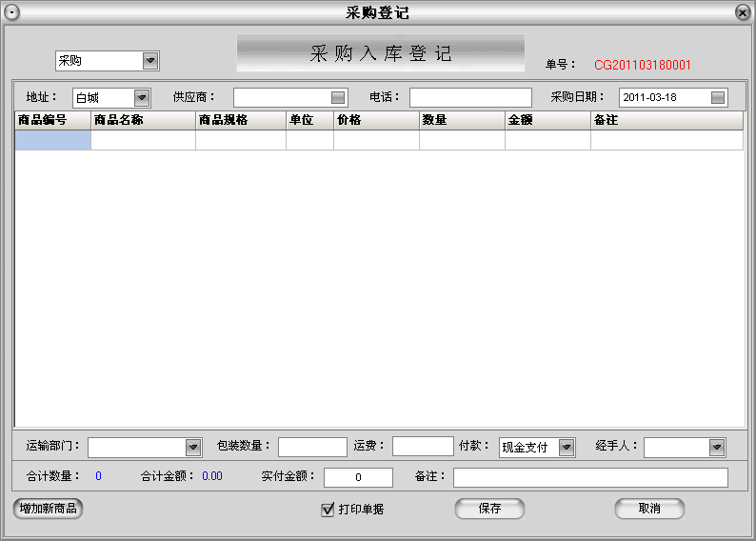Click the 商品编号 column header
Screen dimensions: 756x541
(x=53, y=120)
